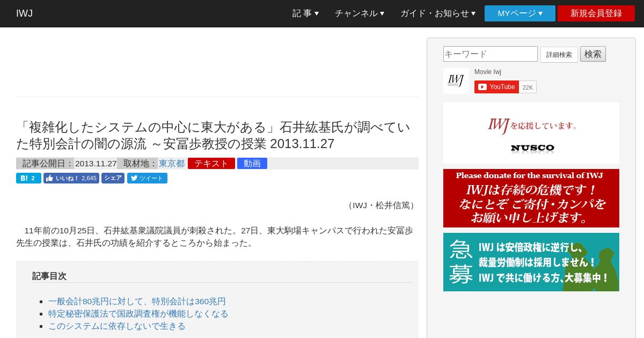The image size is (644, 338).
Task: Select the 動画 tag
Action: [x=252, y=163]
